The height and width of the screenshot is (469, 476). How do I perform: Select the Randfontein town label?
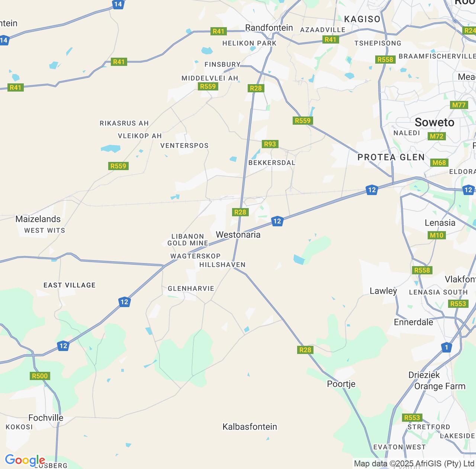click(x=269, y=28)
